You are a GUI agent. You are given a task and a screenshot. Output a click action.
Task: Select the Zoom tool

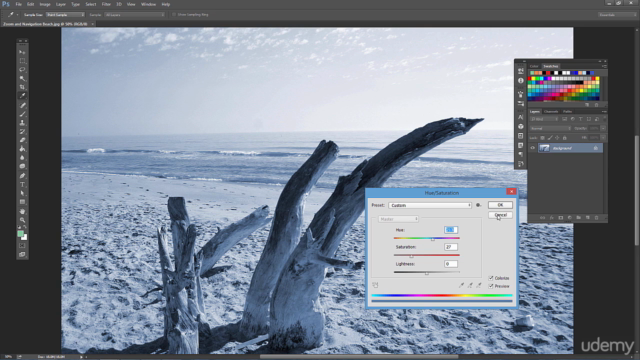22,220
